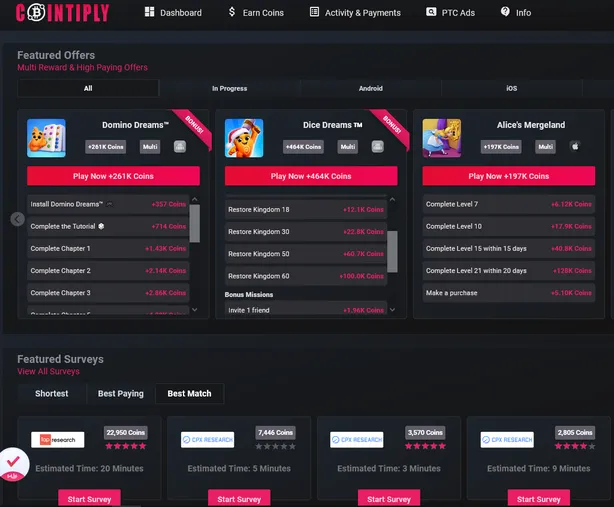Open the Earn Coins menu
The height and width of the screenshot is (507, 614).
tap(256, 13)
